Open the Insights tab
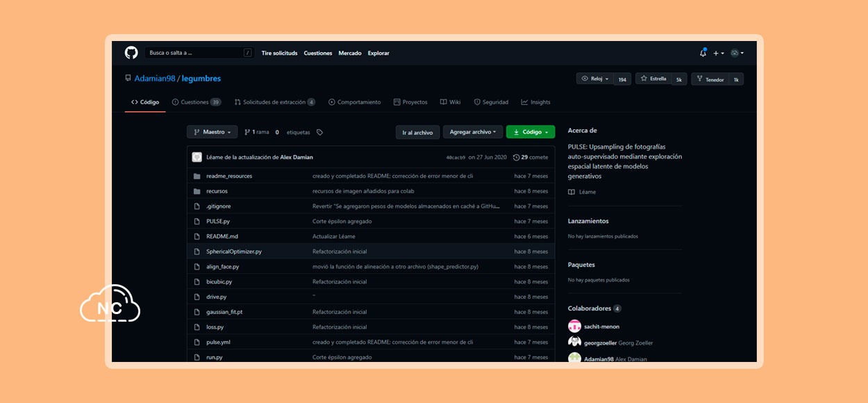The height and width of the screenshot is (403, 868). [535, 102]
